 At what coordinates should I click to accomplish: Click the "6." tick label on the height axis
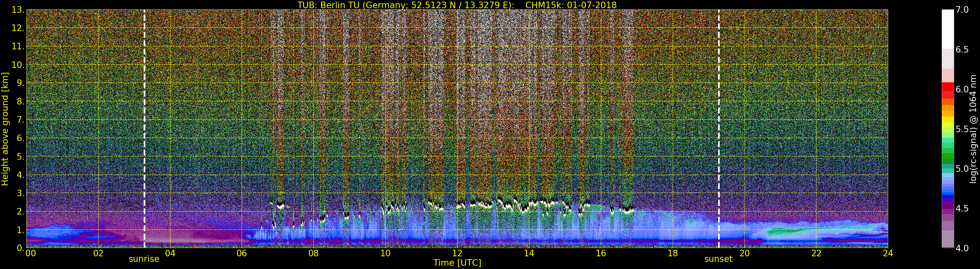pos(21,138)
